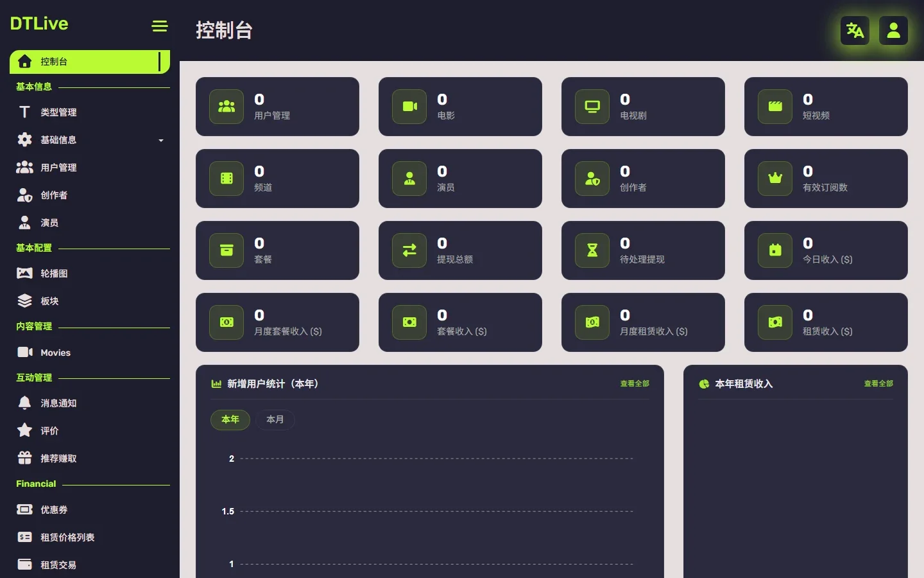Open 租赁交易 in the sidebar
Image resolution: width=924 pixels, height=578 pixels.
click(90, 565)
